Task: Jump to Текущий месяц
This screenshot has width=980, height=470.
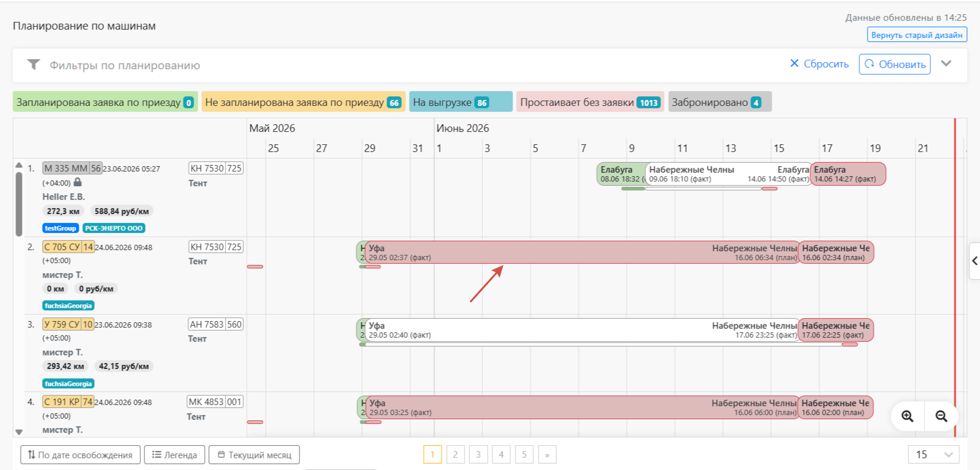Action: pos(254,455)
